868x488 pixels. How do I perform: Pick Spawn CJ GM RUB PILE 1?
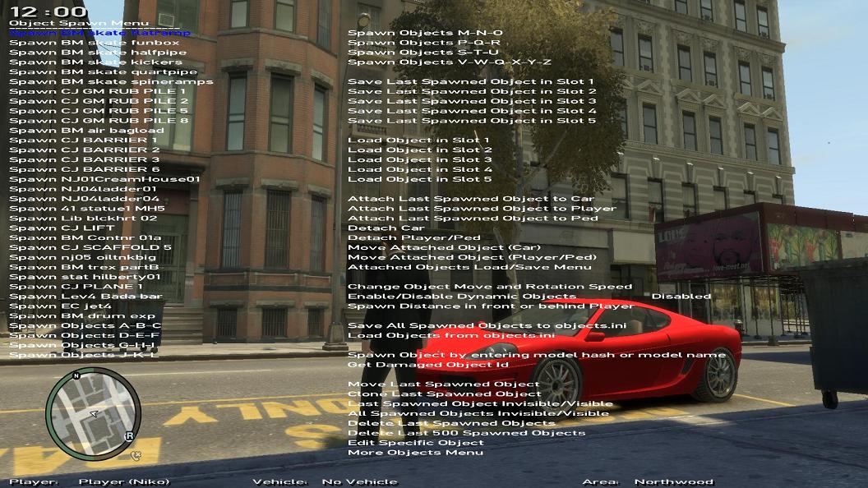(x=98, y=91)
